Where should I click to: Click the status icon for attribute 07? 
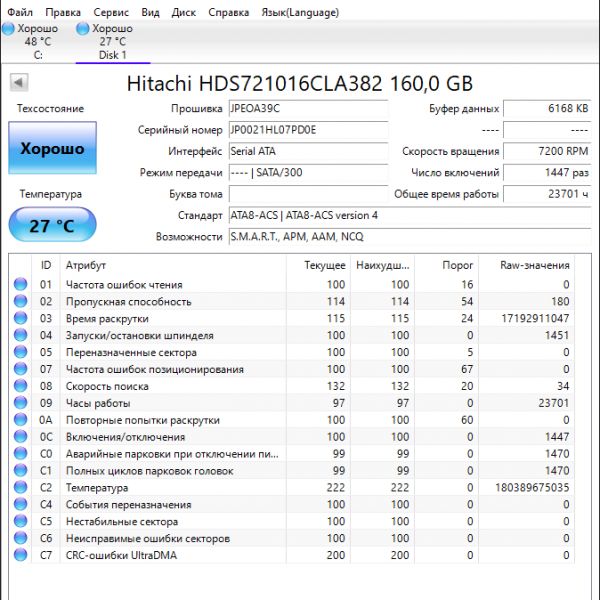click(21, 369)
